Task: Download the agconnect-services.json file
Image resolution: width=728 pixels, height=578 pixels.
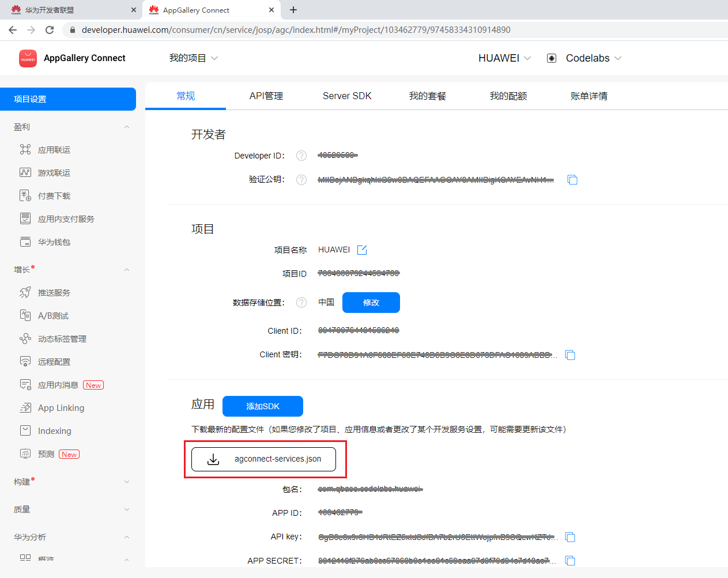Action: [263, 459]
